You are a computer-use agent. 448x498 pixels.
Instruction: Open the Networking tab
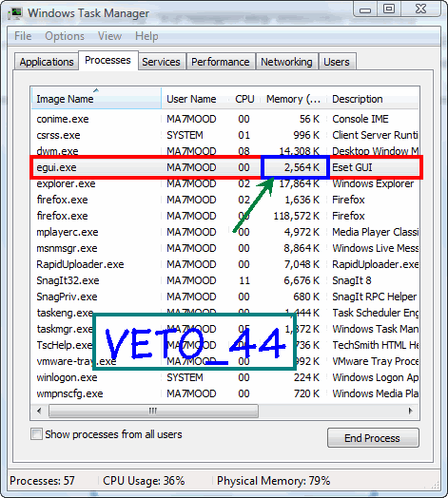286,62
